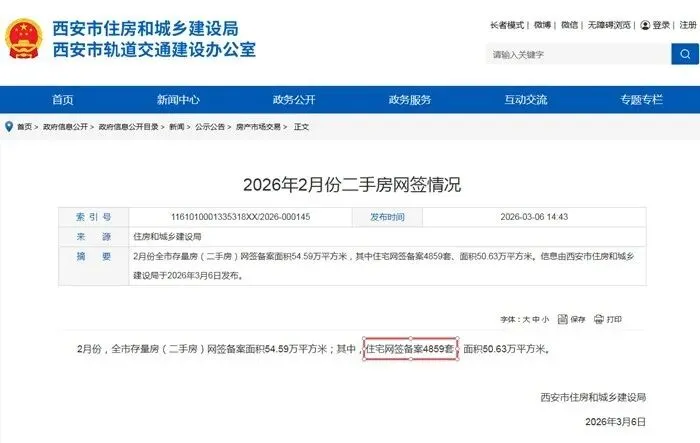This screenshot has height=443, width=700.
Task: Go to 公示公告 breadcrumb link
Action: (210, 127)
